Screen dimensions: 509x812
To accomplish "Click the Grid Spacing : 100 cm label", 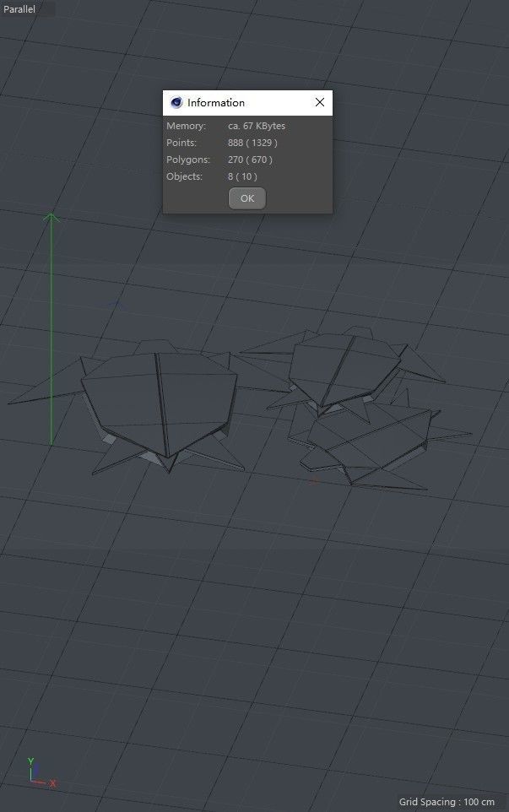I will coord(447,802).
